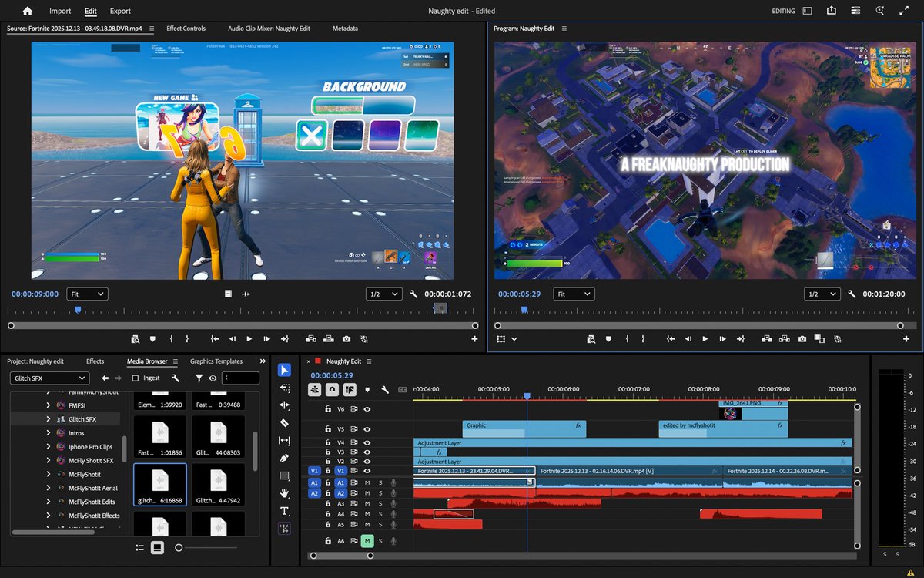Open Glitch SFX location dropdown

pos(50,378)
